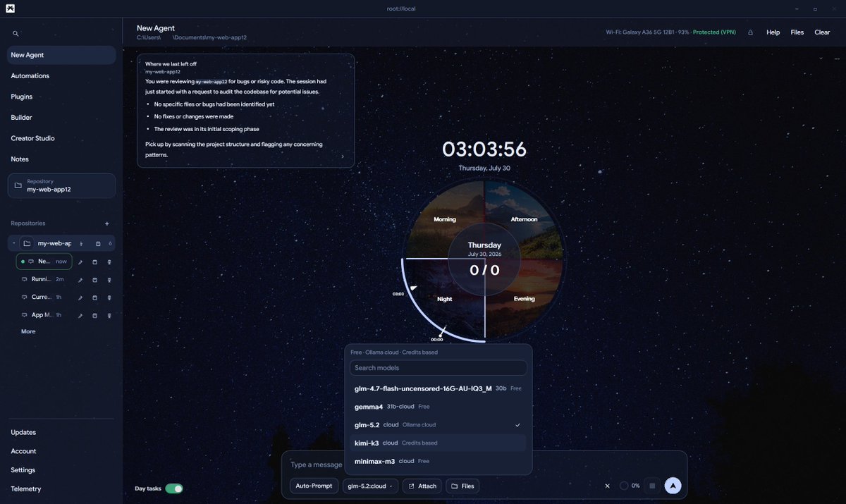Click the box icon for the 'Ne...' session
The image size is (846, 504).
click(95, 262)
